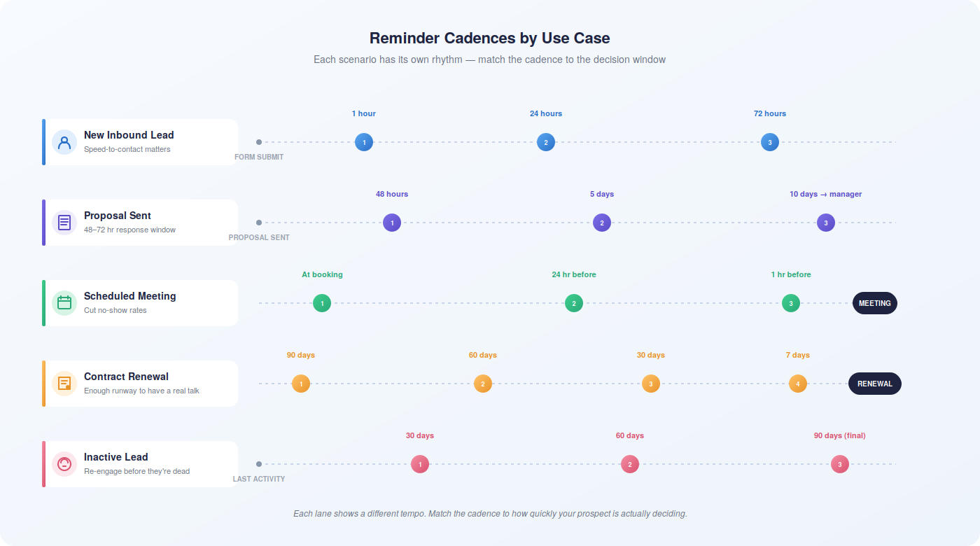Screen dimensions: 980x546
Task: Click the Last Activity start dot
Action: [259, 464]
